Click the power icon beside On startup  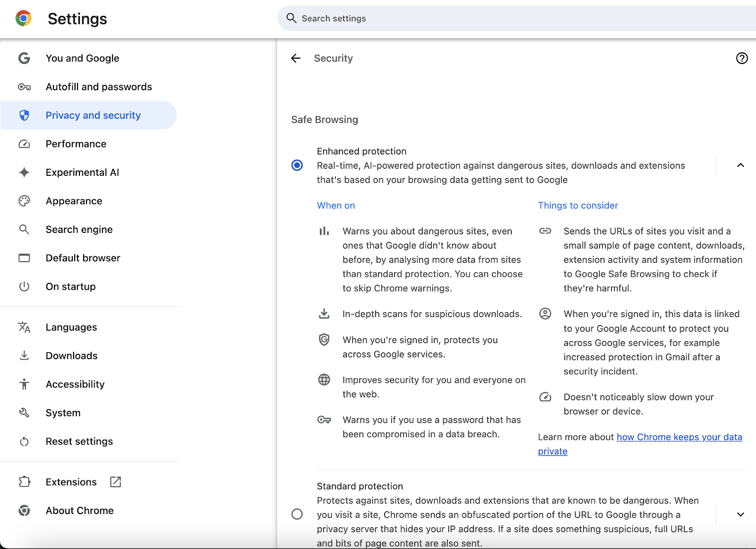(24, 286)
